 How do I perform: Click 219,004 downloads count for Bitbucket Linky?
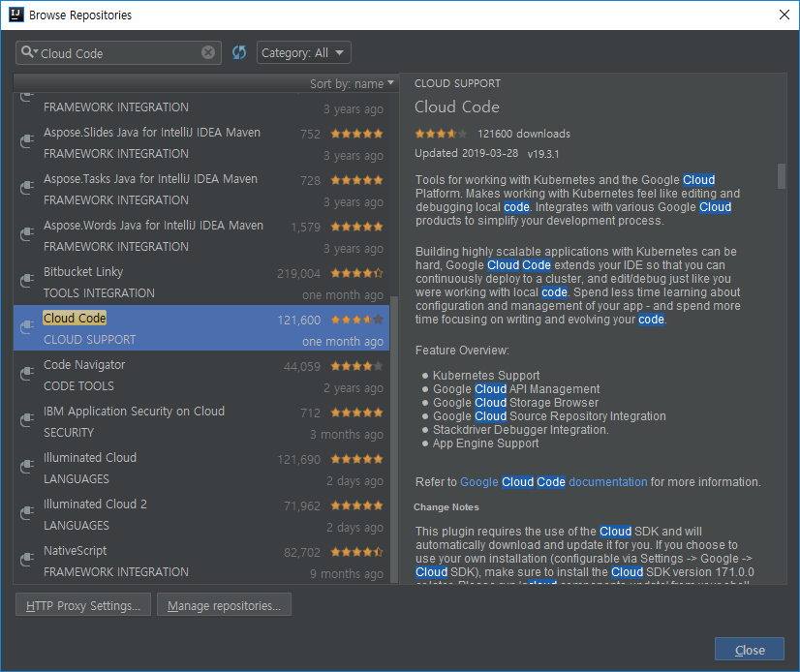(298, 273)
